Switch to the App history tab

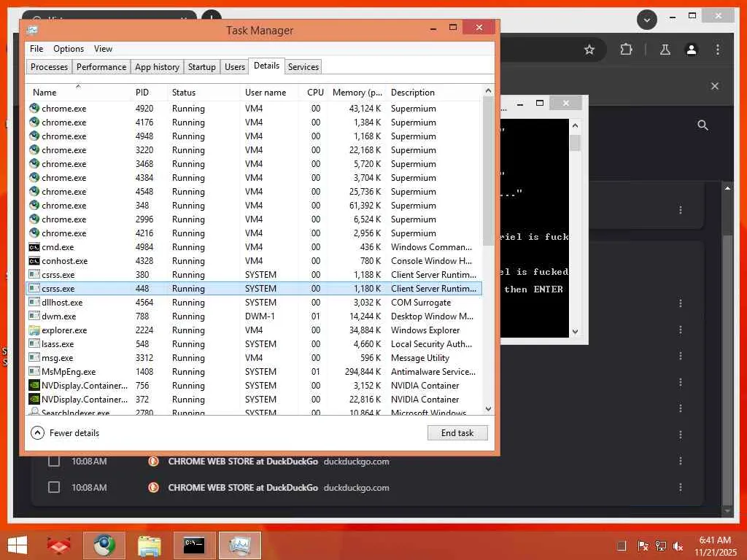point(158,66)
